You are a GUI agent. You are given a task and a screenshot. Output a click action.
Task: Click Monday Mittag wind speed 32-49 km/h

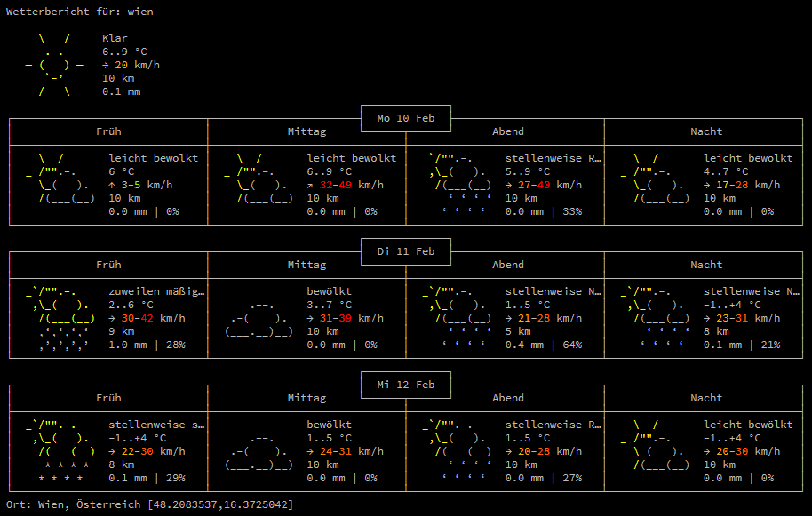[x=346, y=185]
